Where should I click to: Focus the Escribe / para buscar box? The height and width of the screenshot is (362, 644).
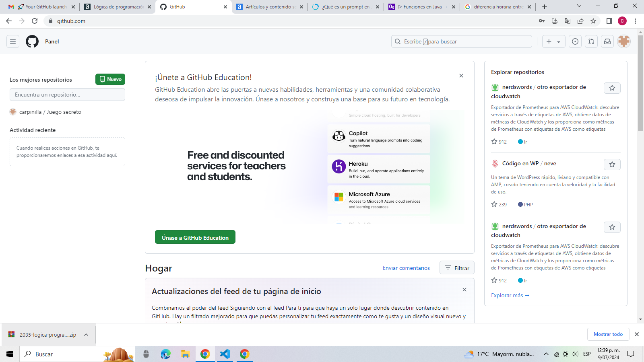coord(462,41)
